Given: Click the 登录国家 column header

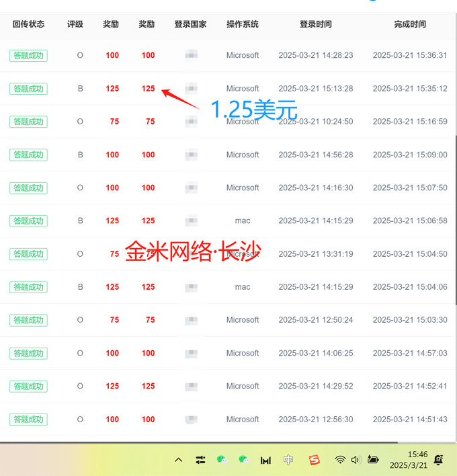Looking at the screenshot, I should pos(191,24).
